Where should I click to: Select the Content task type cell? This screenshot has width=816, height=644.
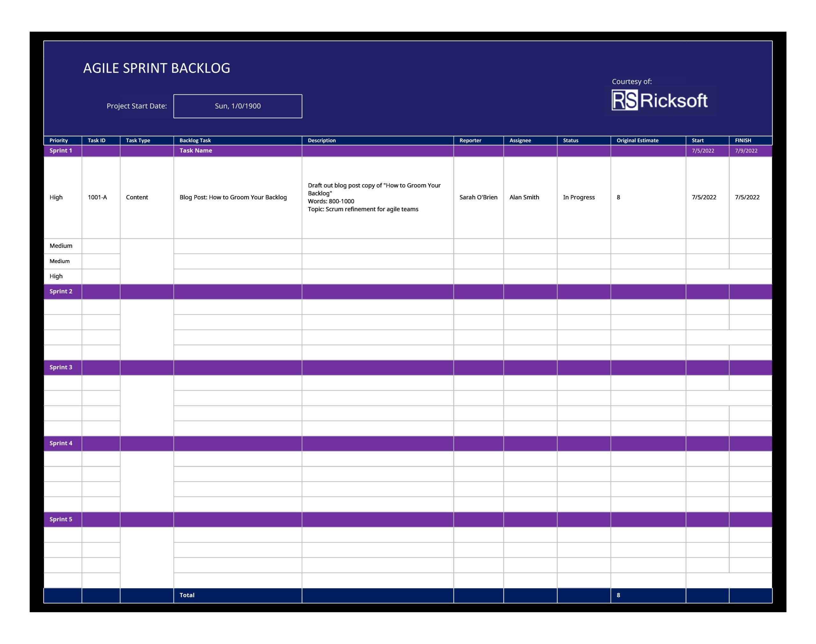click(x=137, y=197)
